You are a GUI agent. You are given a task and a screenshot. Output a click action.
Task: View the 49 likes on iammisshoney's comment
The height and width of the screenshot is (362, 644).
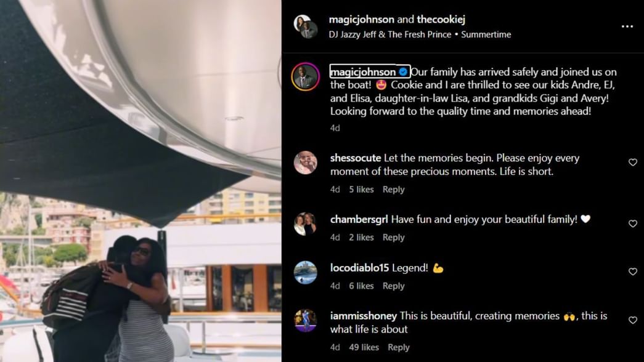[x=364, y=347]
